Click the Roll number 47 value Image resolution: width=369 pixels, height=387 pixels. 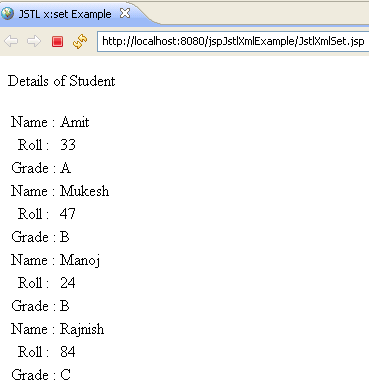(68, 214)
